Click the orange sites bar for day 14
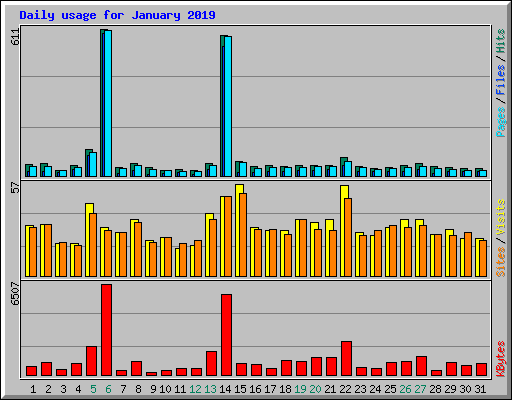The image size is (512, 400). pyautogui.click(x=228, y=237)
